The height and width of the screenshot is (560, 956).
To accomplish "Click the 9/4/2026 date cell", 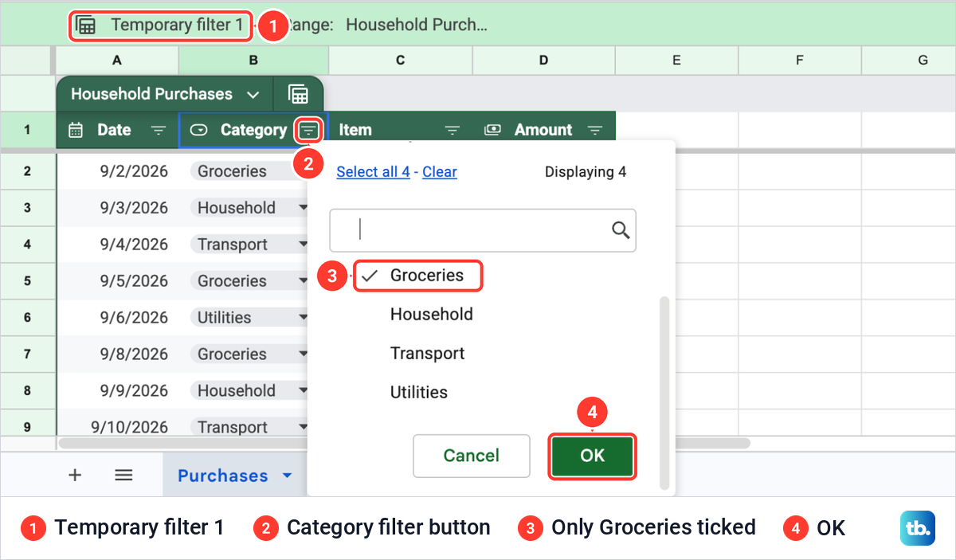I will tap(118, 245).
